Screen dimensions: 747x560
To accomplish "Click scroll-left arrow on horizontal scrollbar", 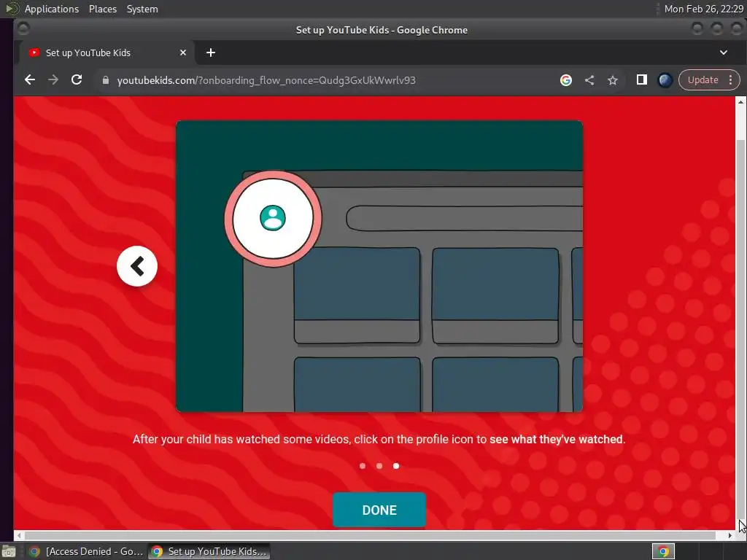I will point(18,535).
